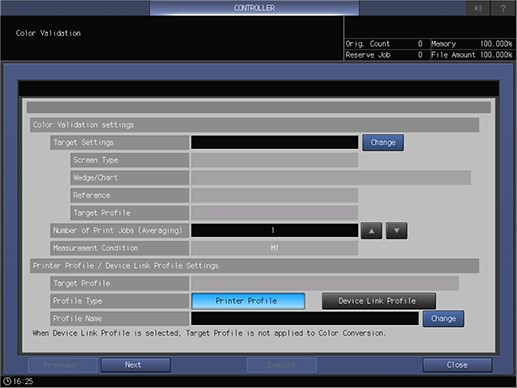Image resolution: width=517 pixels, height=388 pixels.
Task: Click the speaker volume icon
Action: 478,8
